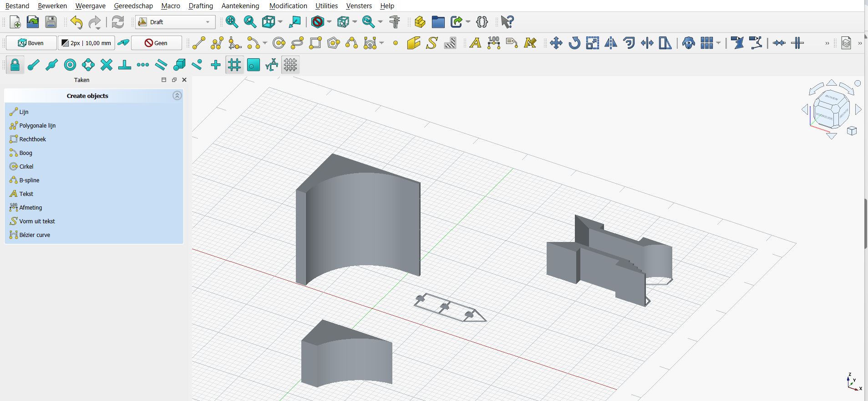Open the Drafting menu
This screenshot has width=868, height=401.
[x=201, y=6]
